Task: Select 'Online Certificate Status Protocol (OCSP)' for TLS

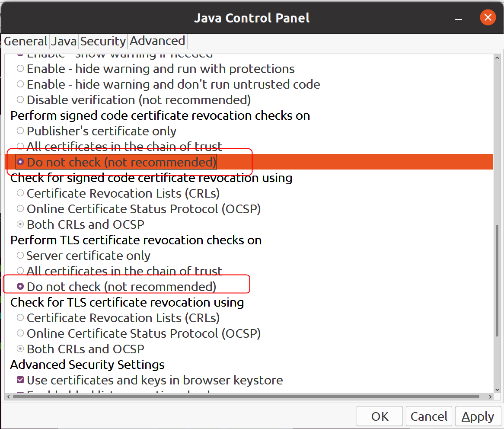Action: point(20,333)
